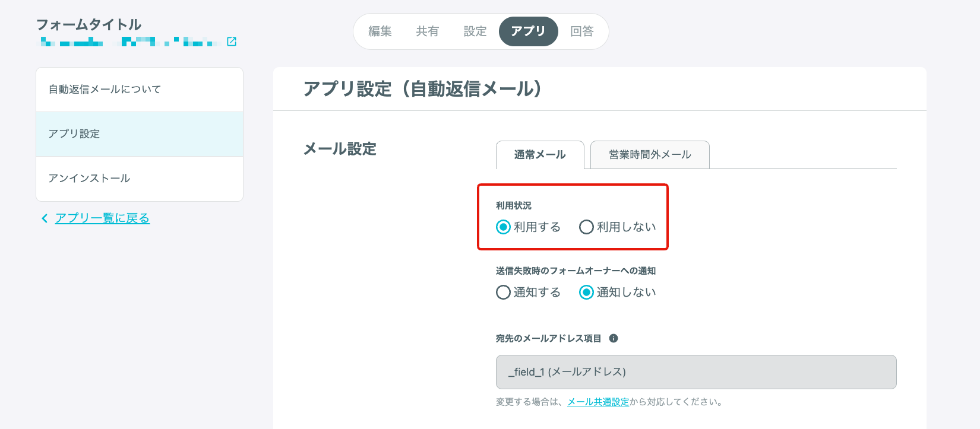Click the _field_1 (メールアドレス) field
The height and width of the screenshot is (429, 980).
coord(696,372)
